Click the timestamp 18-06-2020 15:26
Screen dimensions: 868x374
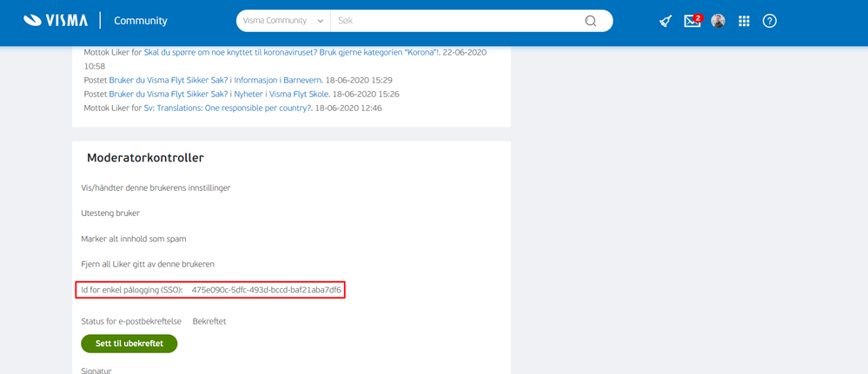pyautogui.click(x=366, y=94)
